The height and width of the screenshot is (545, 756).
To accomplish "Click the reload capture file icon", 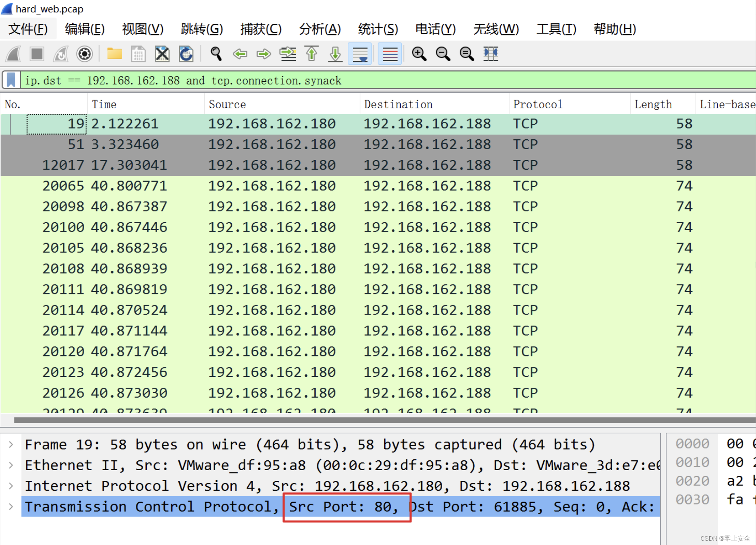I will click(186, 54).
